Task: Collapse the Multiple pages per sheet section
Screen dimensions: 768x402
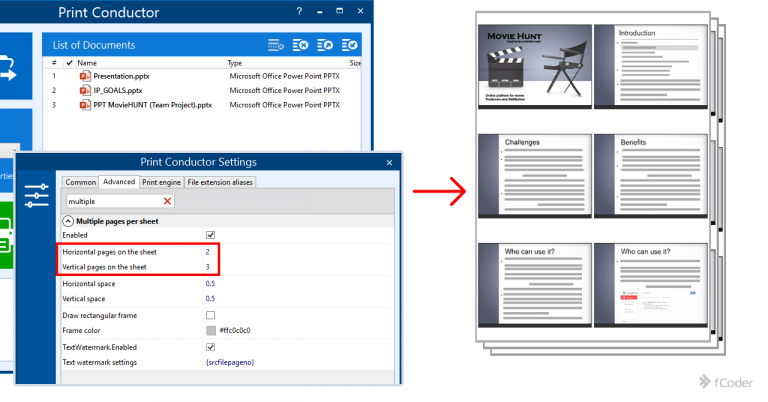Action: (x=68, y=221)
